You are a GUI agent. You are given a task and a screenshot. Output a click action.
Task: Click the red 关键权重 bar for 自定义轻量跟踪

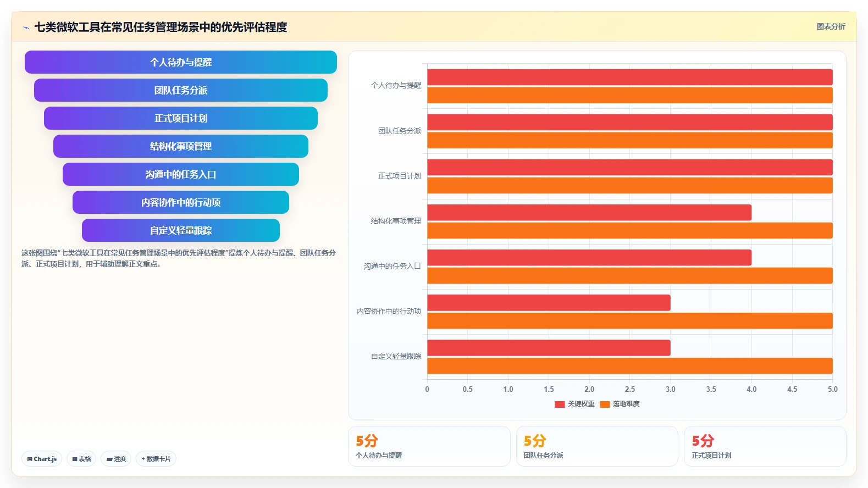tap(549, 348)
